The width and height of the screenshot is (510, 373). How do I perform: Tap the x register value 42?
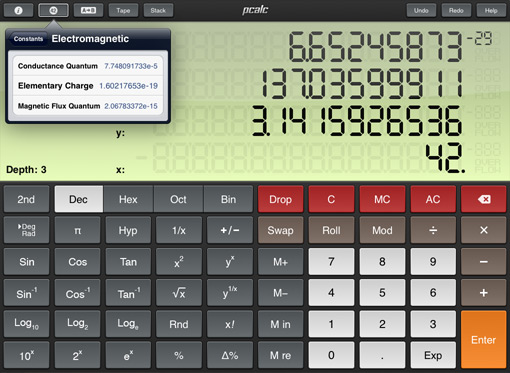pos(445,158)
